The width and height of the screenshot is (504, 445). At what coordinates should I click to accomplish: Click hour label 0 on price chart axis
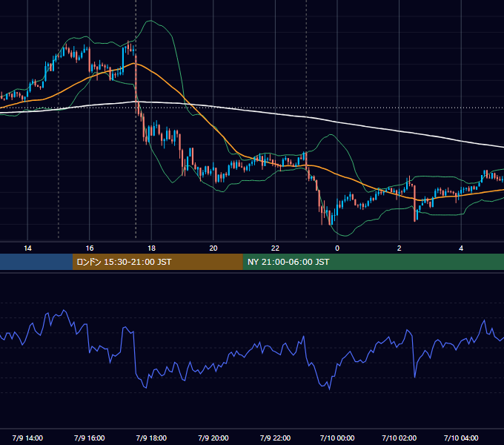point(337,248)
